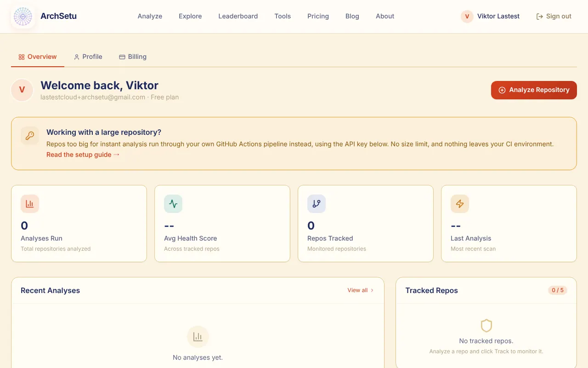Click the shield icon in Tracked Repos panel

(x=486, y=326)
